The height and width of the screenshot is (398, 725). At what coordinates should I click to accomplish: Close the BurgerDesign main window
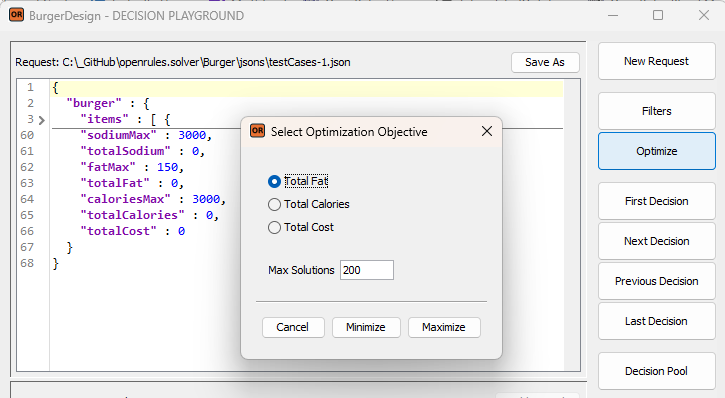point(704,15)
